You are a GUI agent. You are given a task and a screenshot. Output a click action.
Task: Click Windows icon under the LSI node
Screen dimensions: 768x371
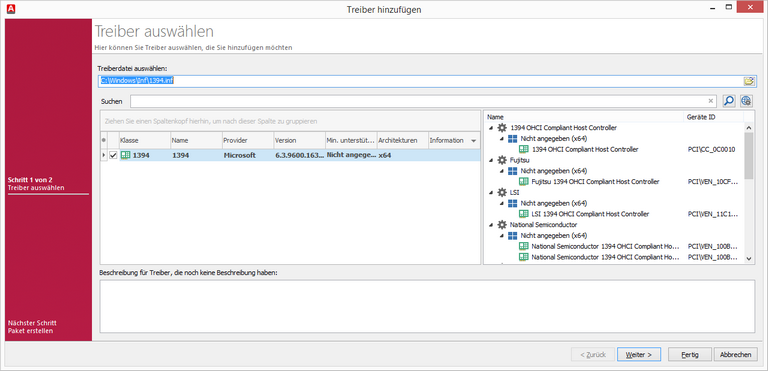click(x=512, y=203)
